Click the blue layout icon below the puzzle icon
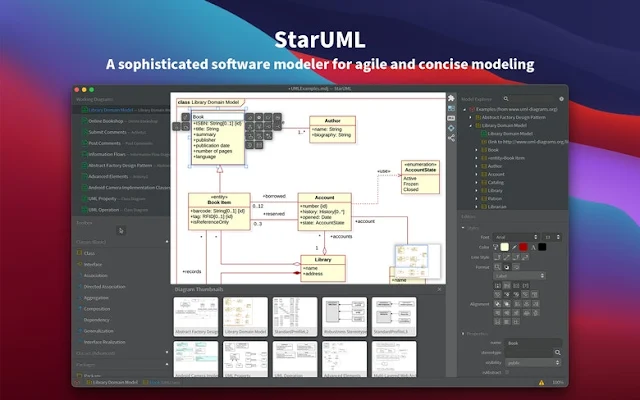This screenshot has width=640, height=400. coord(451,108)
